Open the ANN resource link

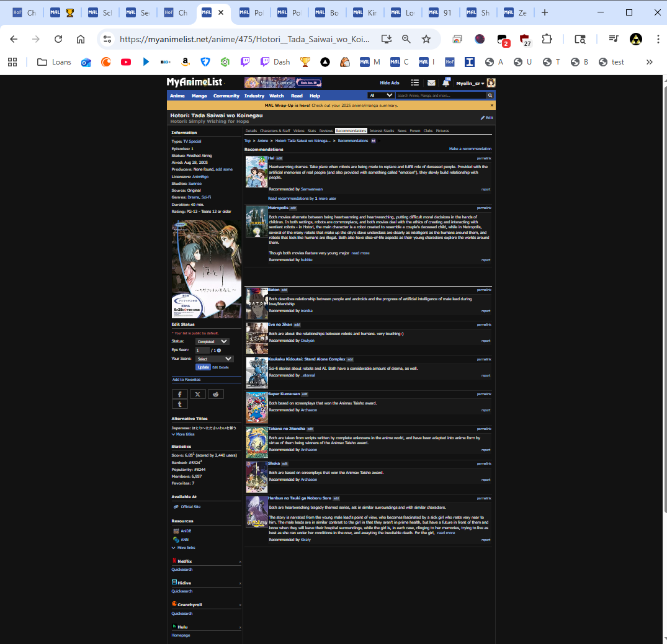[x=185, y=539]
